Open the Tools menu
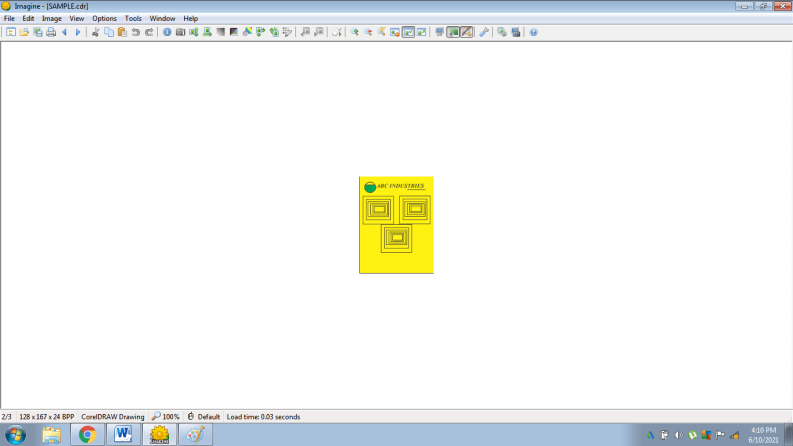 133,19
